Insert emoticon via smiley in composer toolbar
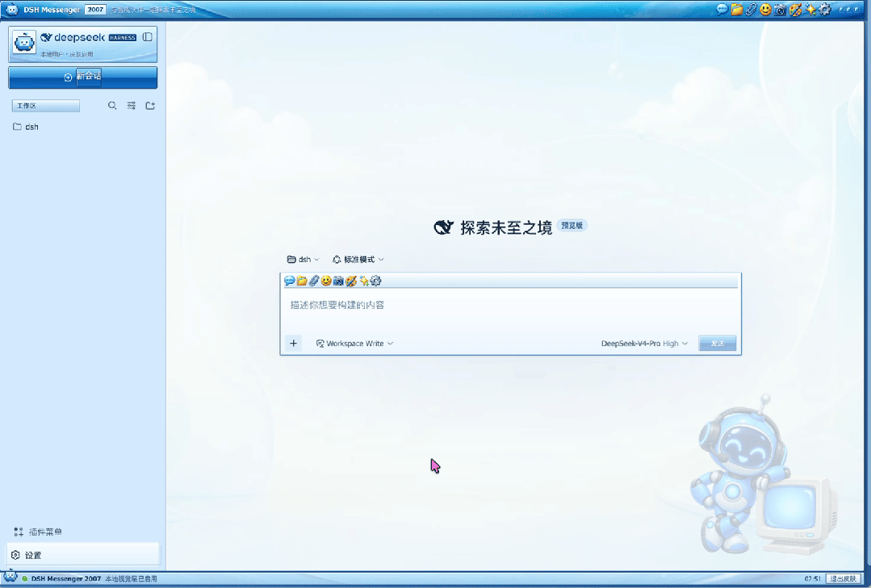871x588 pixels. pos(326,281)
